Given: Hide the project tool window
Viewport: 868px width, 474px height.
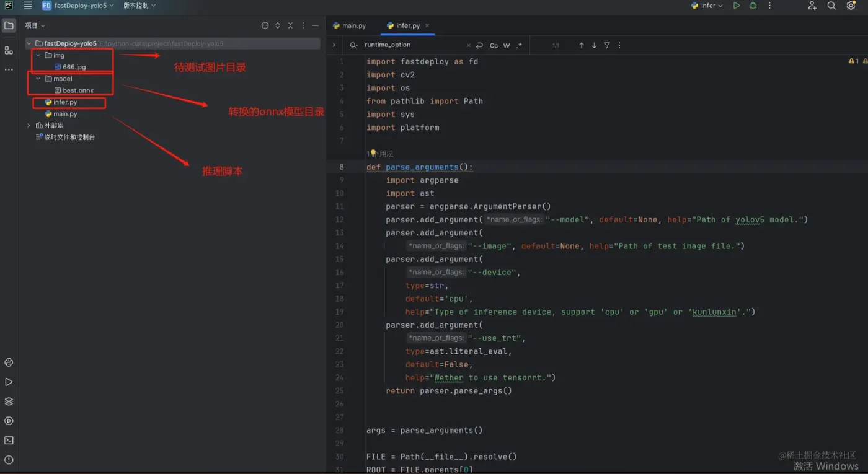Looking at the screenshot, I should 316,25.
